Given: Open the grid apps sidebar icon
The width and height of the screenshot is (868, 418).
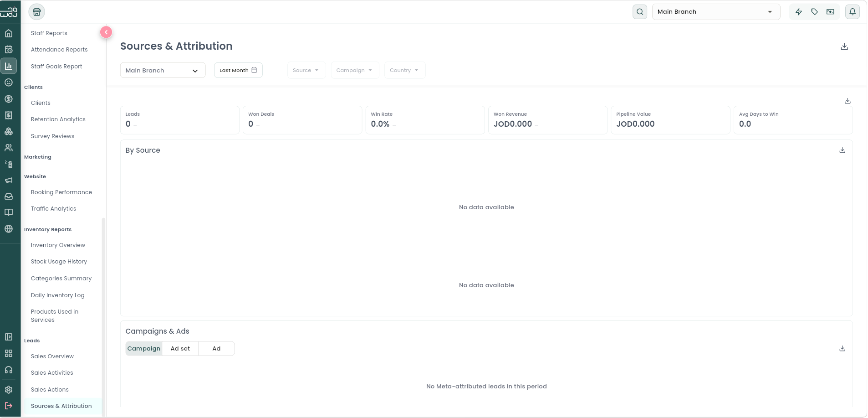Looking at the screenshot, I should click(9, 353).
